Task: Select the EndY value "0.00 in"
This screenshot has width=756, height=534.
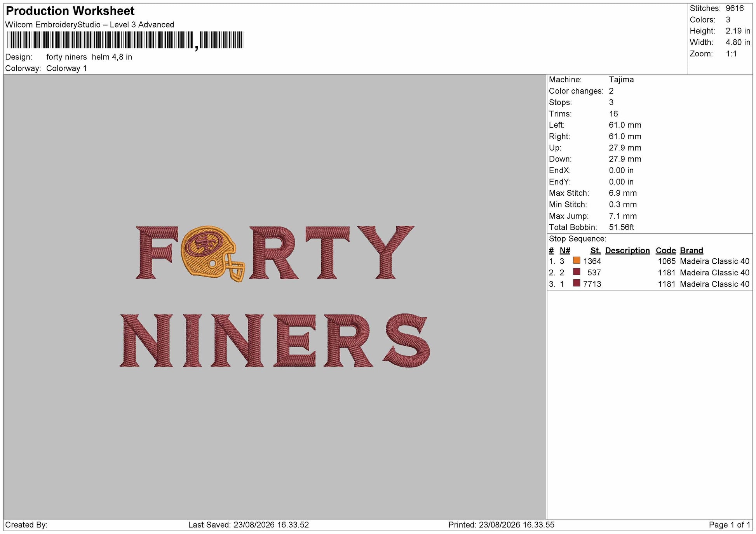Action: 621,182
